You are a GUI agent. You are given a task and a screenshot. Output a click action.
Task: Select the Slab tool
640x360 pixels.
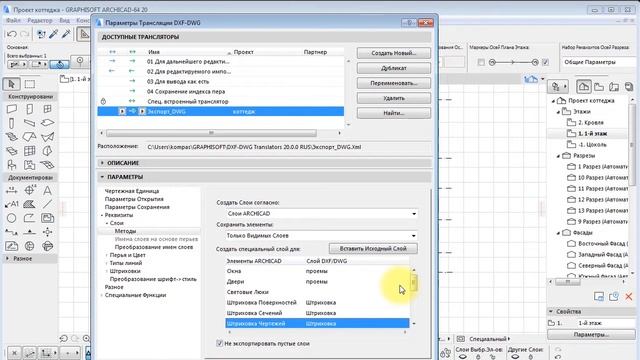pos(47,123)
